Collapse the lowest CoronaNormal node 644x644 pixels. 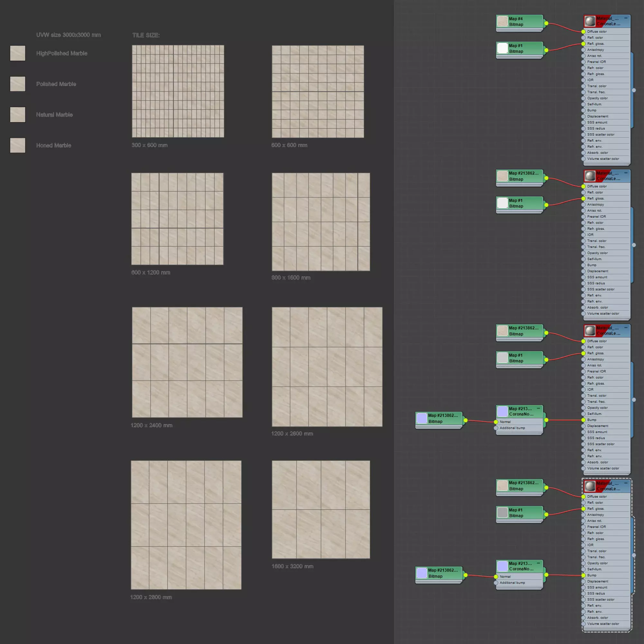click(x=538, y=563)
